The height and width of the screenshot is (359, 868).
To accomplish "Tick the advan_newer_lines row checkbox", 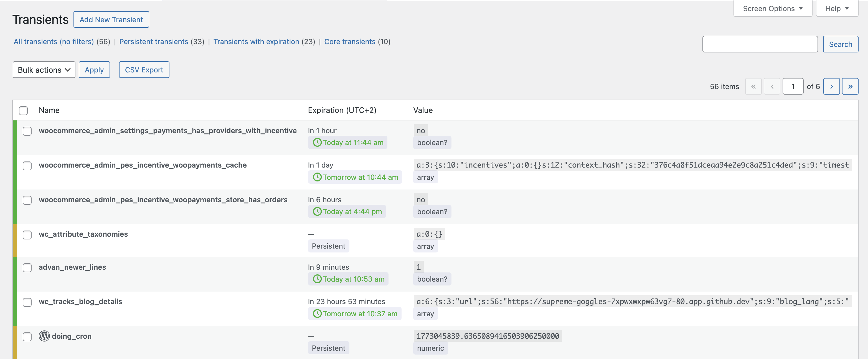I will (27, 268).
